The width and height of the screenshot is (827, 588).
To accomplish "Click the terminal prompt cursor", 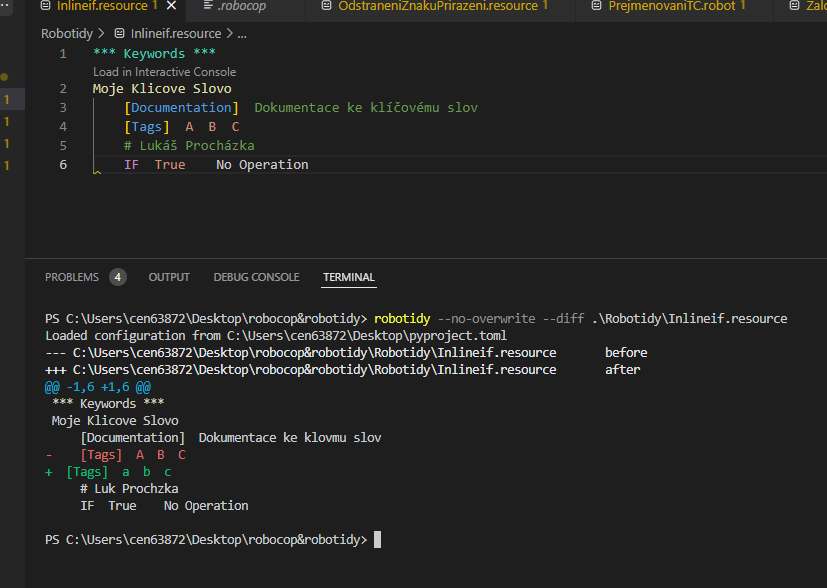I will (x=377, y=539).
